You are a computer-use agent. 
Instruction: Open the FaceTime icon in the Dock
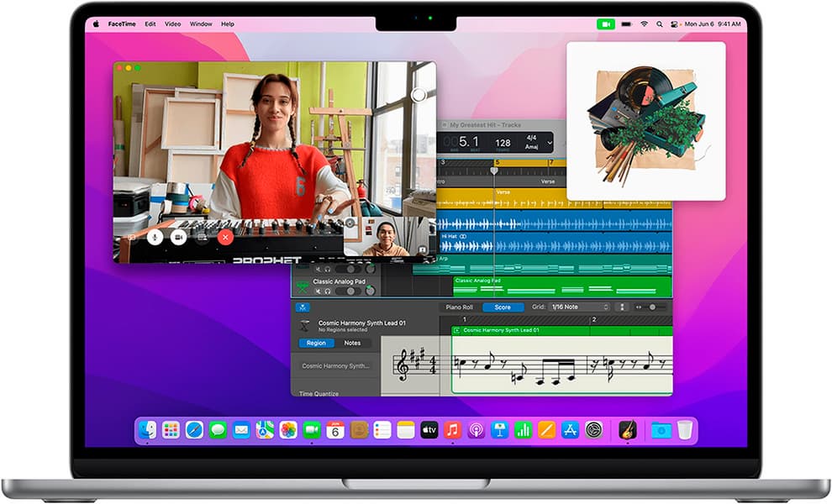pos(312,430)
